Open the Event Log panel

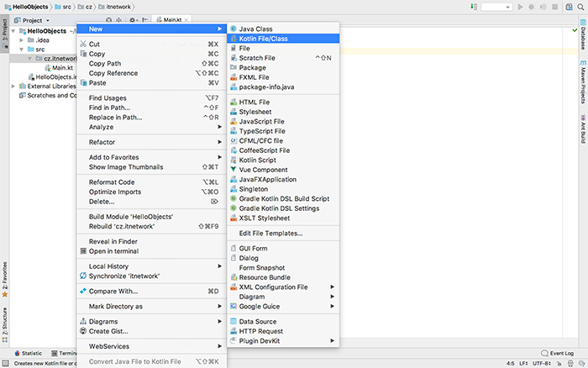tap(557, 354)
